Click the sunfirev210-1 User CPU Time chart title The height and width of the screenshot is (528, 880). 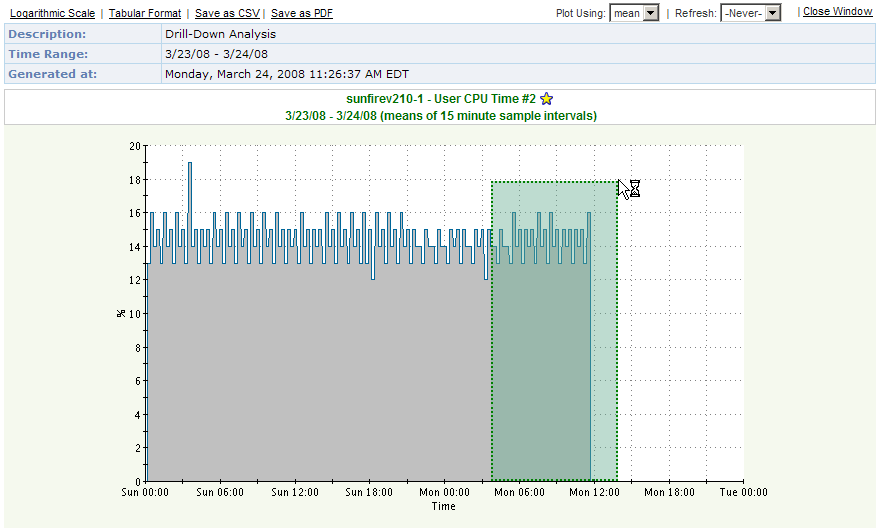coord(440,99)
